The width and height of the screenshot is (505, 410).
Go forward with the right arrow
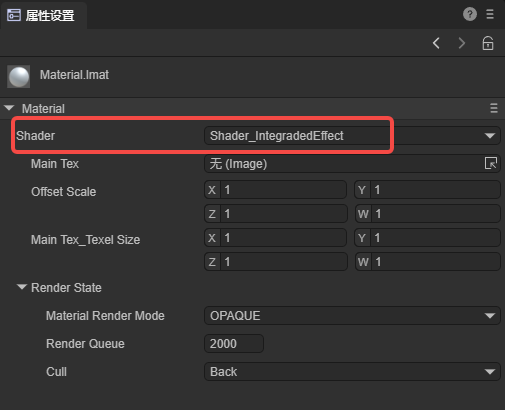click(462, 43)
